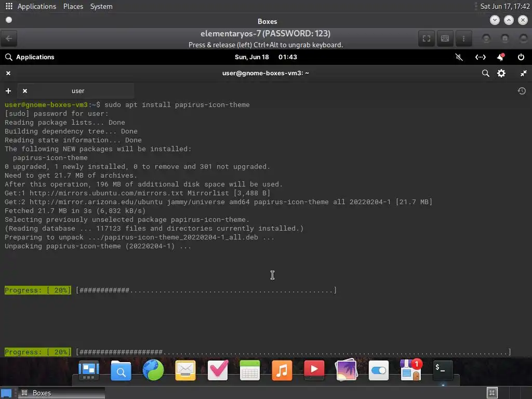Screen dimensions: 532x399
Task: Add a new terminal tab
Action: click(x=8, y=91)
